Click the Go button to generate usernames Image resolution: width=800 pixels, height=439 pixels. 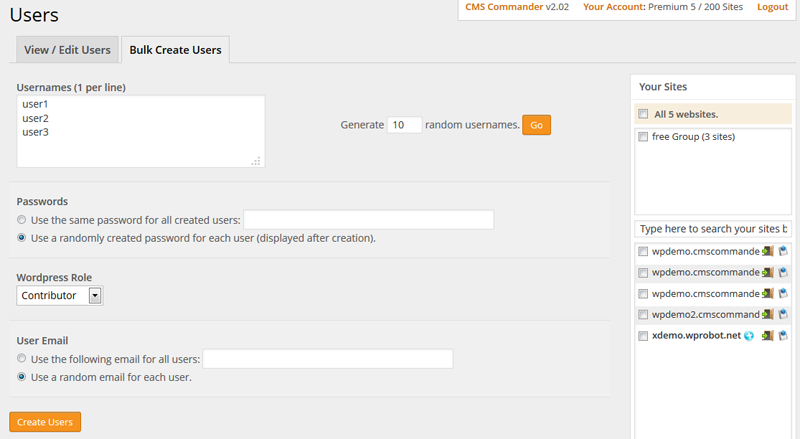[536, 125]
